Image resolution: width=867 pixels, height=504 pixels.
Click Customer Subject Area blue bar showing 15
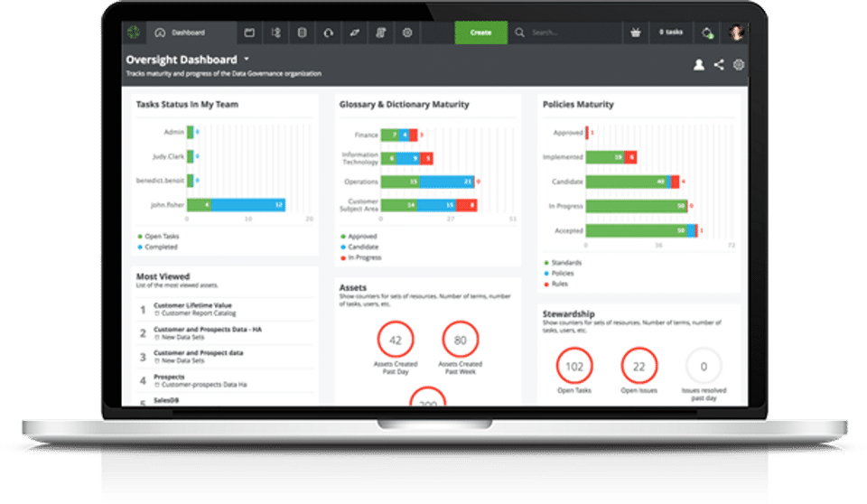pyautogui.click(x=436, y=205)
